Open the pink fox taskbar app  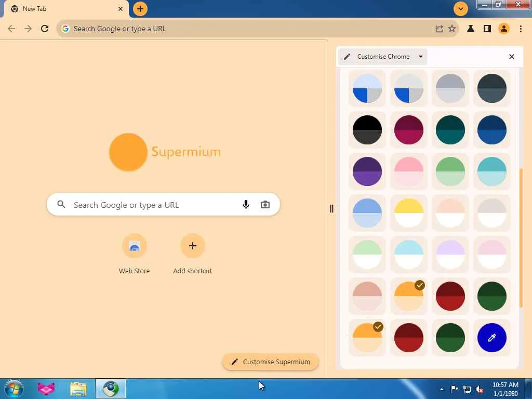point(46,389)
